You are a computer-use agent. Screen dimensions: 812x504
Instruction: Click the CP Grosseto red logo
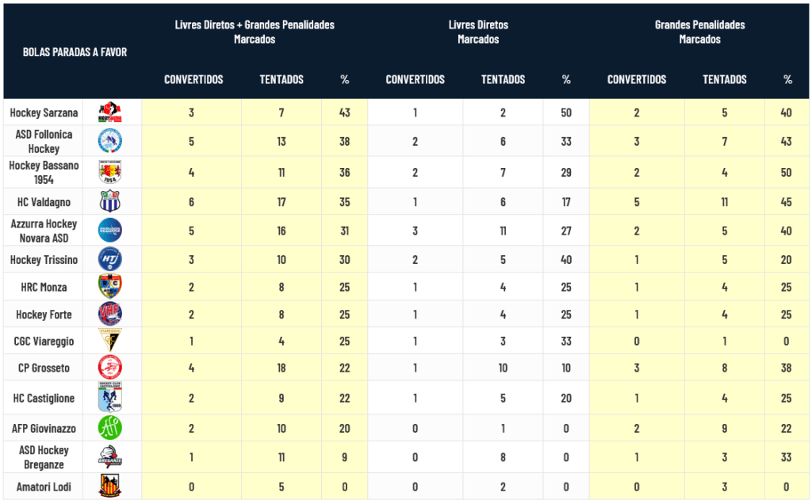coord(110,368)
